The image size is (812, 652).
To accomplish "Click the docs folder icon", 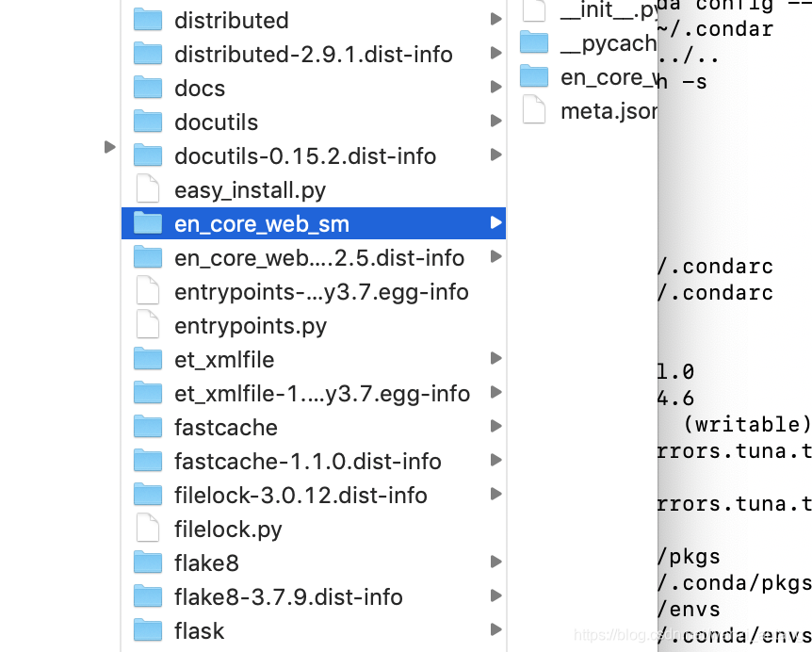I will 148,88.
